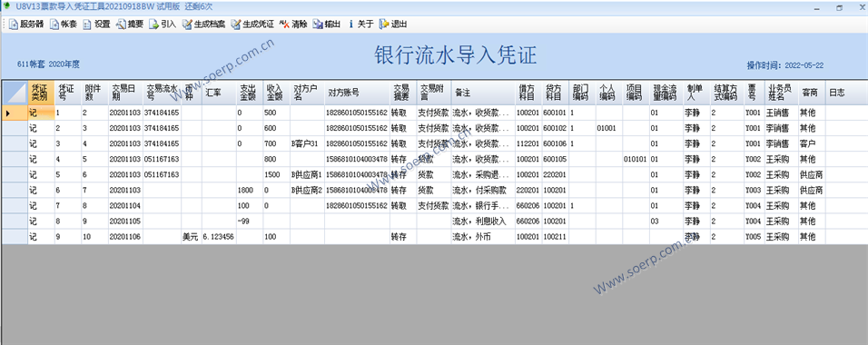
Task: Select the cell 'B客户31'
Action: tap(307, 143)
